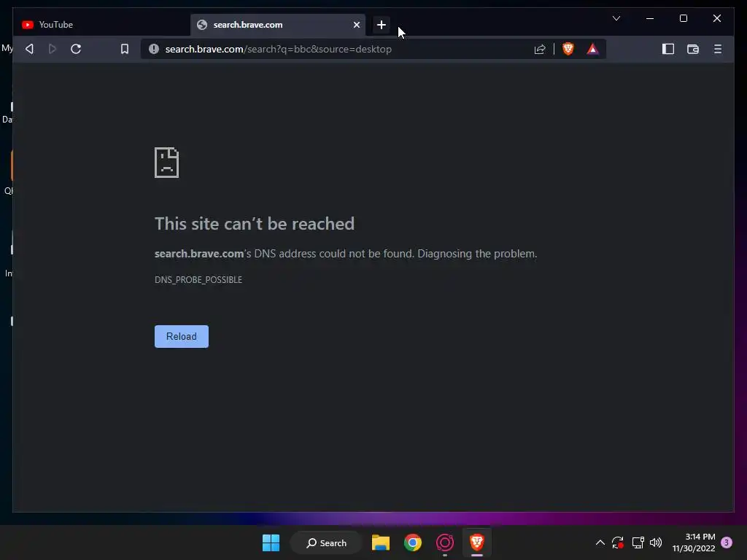Close the search.brave.com tab
Screen dimensions: 747x560
356,25
